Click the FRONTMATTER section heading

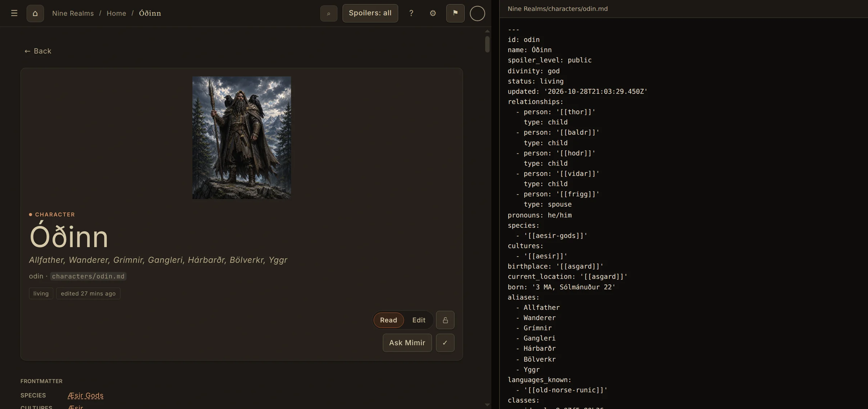tap(41, 381)
